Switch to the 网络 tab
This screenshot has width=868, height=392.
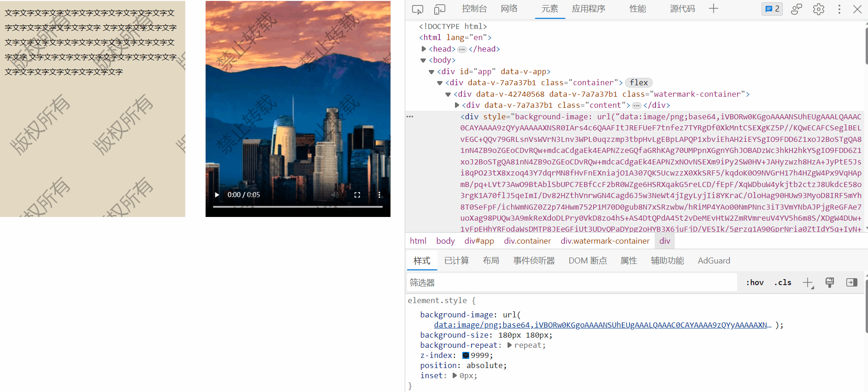click(x=509, y=9)
